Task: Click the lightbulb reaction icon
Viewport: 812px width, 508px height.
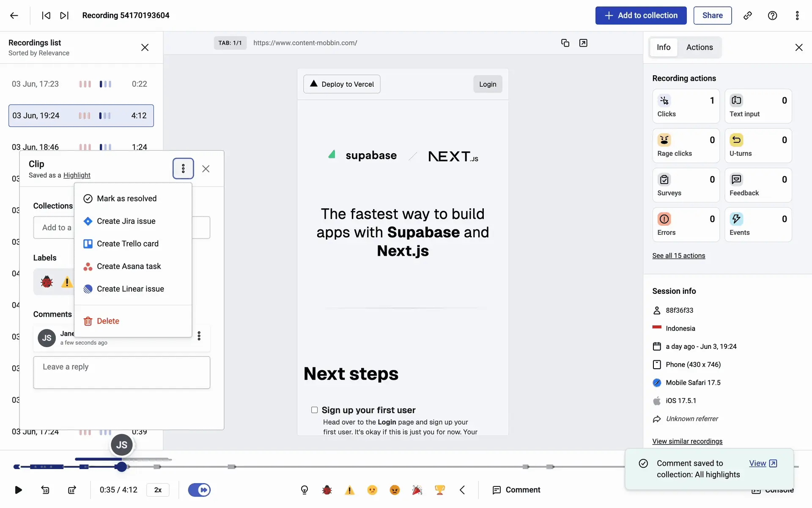Action: [x=304, y=490]
